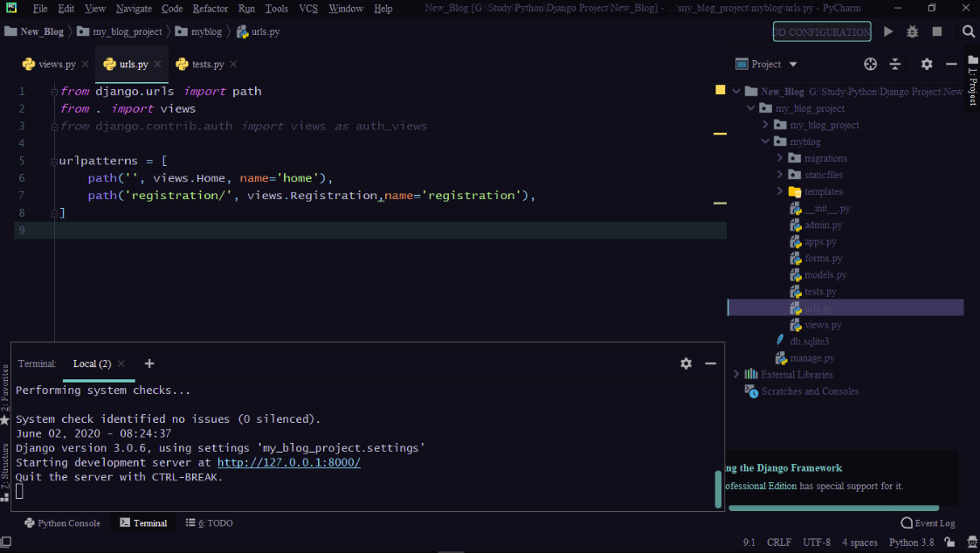Open Search Everywhere magnifier
The height and width of the screenshot is (553, 980).
968,31
